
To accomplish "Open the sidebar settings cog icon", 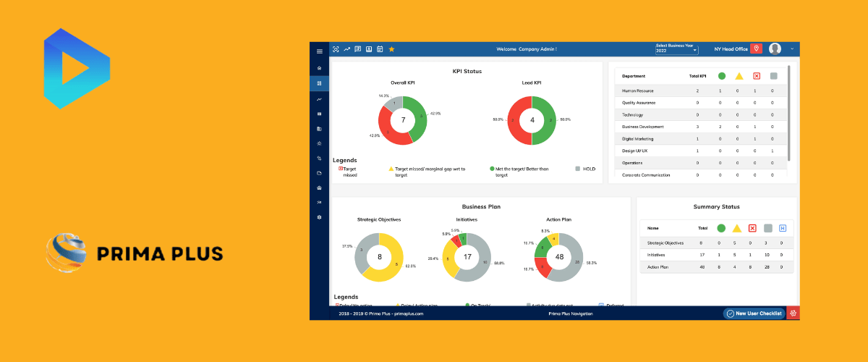I will click(319, 217).
